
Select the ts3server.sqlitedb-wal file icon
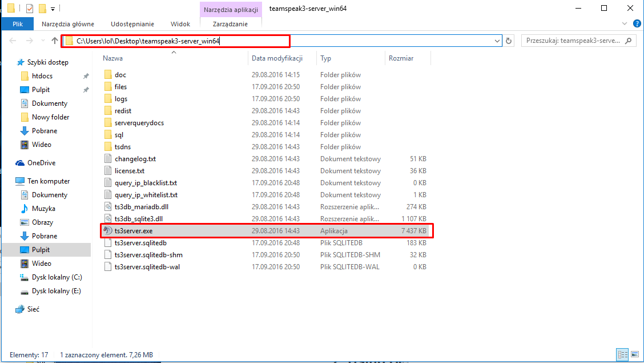108,267
